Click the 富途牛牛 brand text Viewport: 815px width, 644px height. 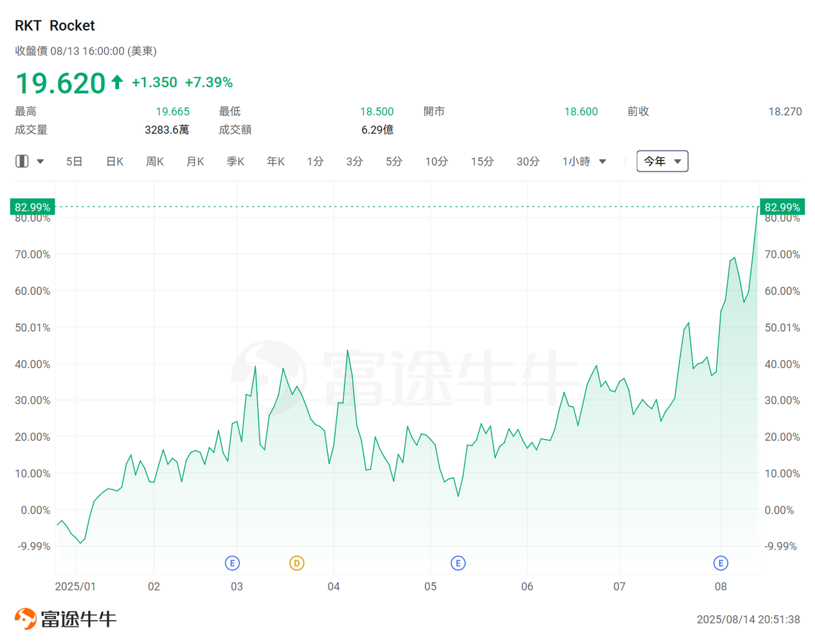(80, 617)
